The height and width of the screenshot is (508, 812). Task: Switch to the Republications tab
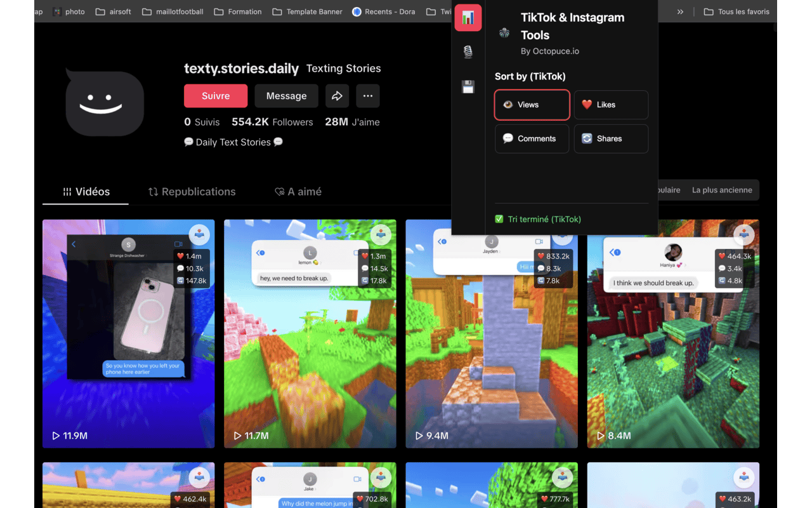[x=192, y=192]
